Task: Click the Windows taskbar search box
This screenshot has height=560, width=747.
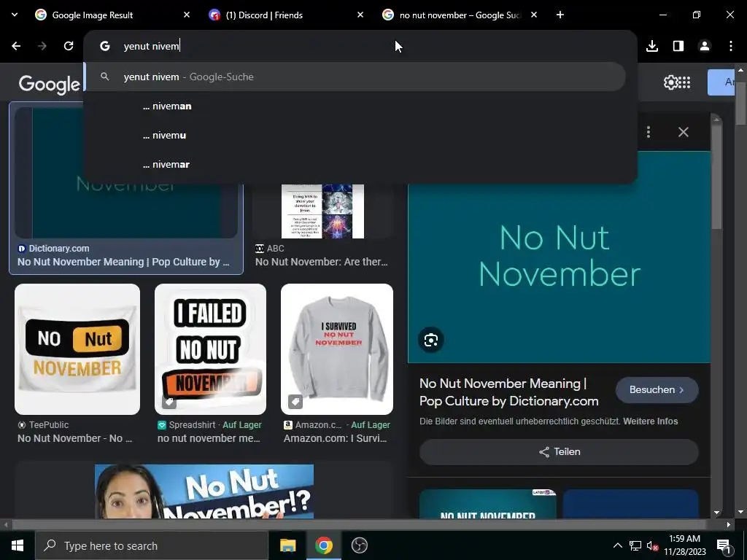Action: [152, 545]
